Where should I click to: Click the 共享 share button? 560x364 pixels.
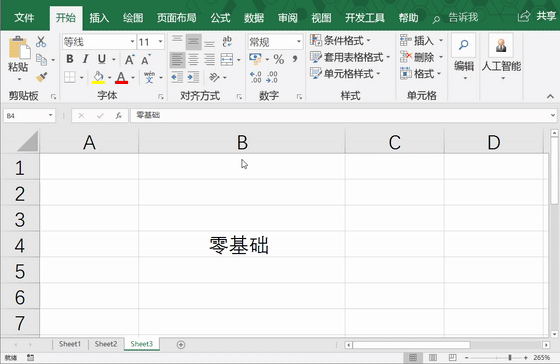pyautogui.click(x=537, y=16)
